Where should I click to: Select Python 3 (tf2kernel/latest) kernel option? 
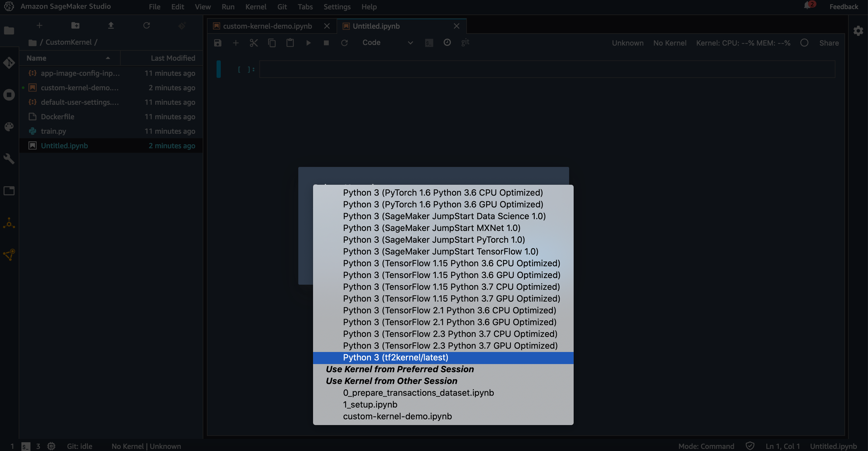click(x=443, y=357)
